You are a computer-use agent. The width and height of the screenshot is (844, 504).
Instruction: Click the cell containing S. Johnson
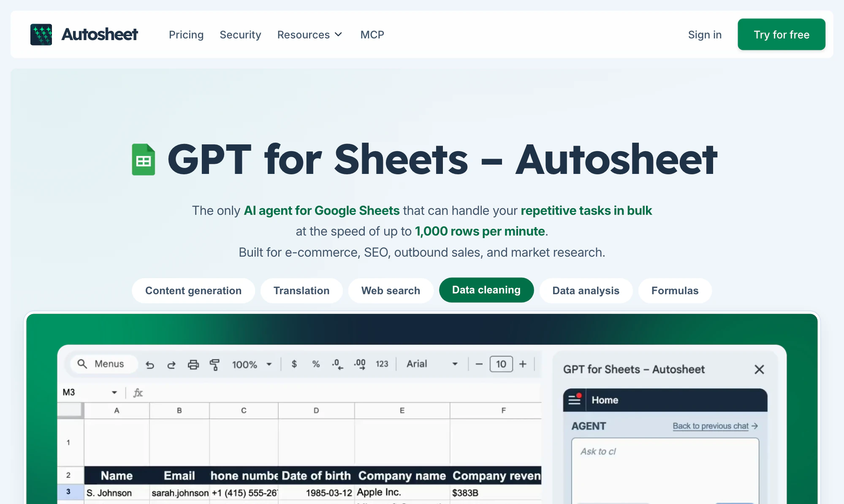coord(117,493)
